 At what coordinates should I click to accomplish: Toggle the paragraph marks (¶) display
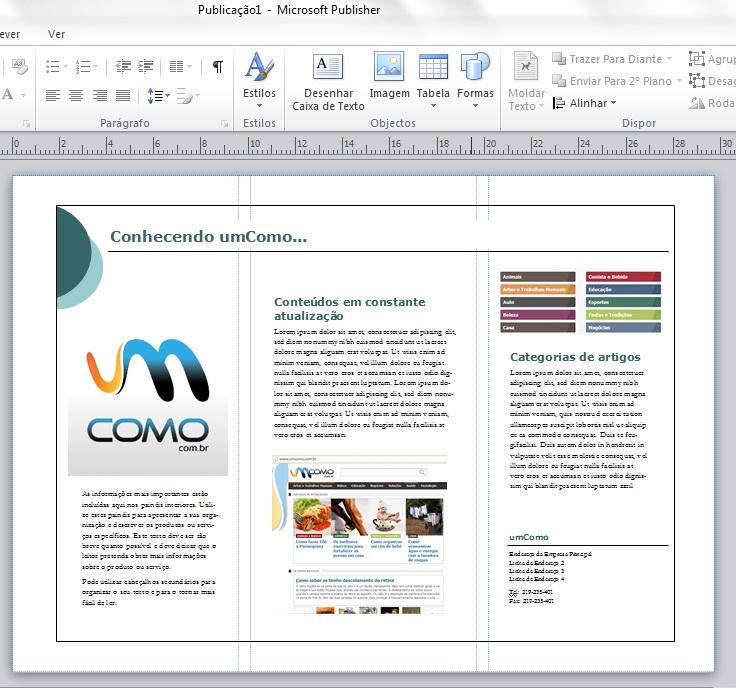pyautogui.click(x=217, y=67)
